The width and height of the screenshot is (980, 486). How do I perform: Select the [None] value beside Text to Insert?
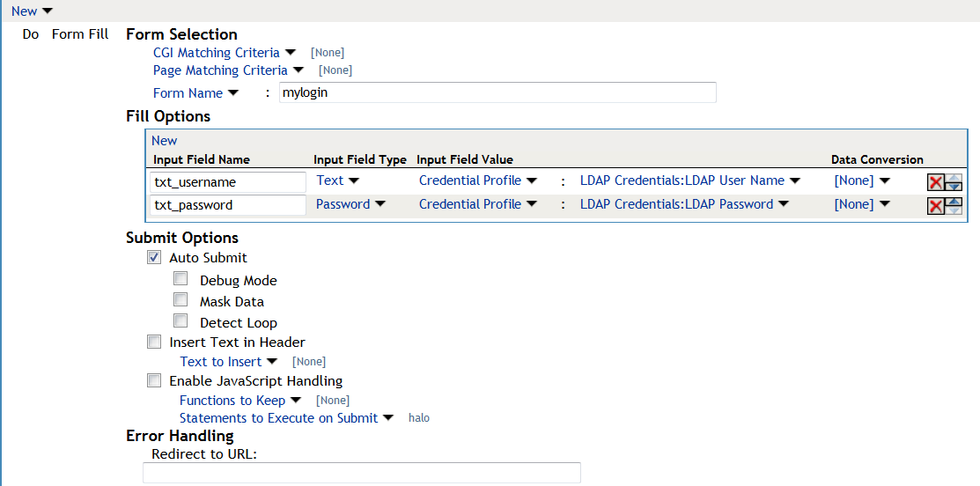click(309, 362)
